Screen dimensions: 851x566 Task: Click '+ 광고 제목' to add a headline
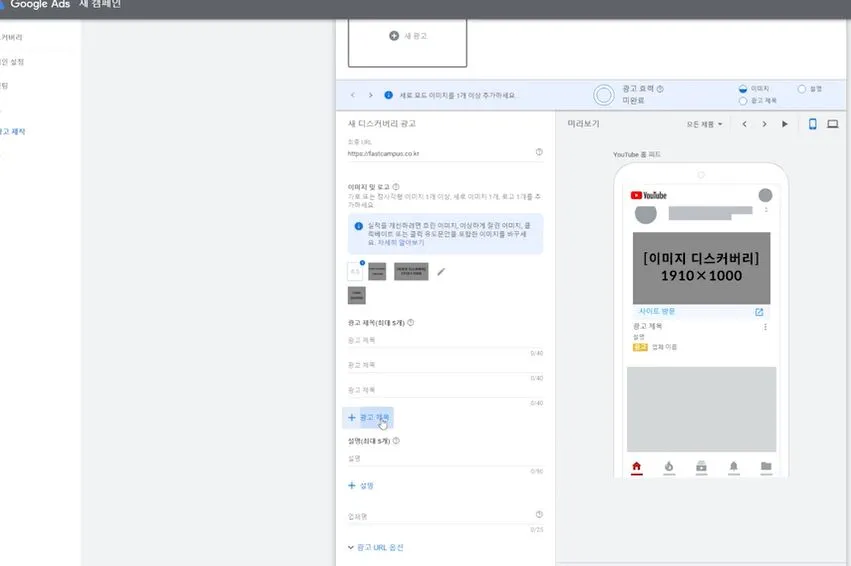point(368,417)
